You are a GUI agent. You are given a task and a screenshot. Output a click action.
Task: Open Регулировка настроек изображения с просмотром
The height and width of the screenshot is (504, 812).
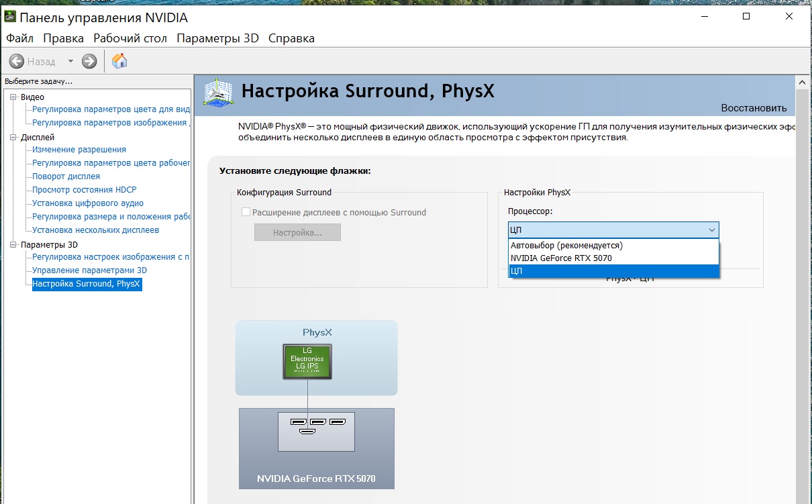click(x=111, y=257)
